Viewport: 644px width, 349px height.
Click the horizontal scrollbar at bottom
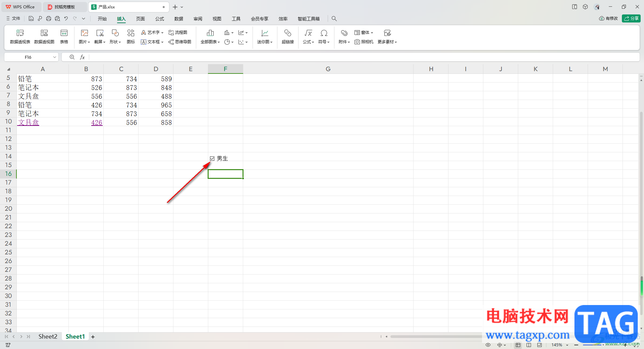(436, 337)
